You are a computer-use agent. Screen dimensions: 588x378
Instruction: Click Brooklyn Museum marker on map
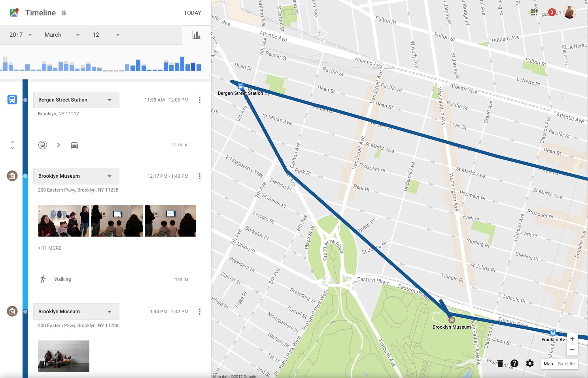click(x=452, y=320)
